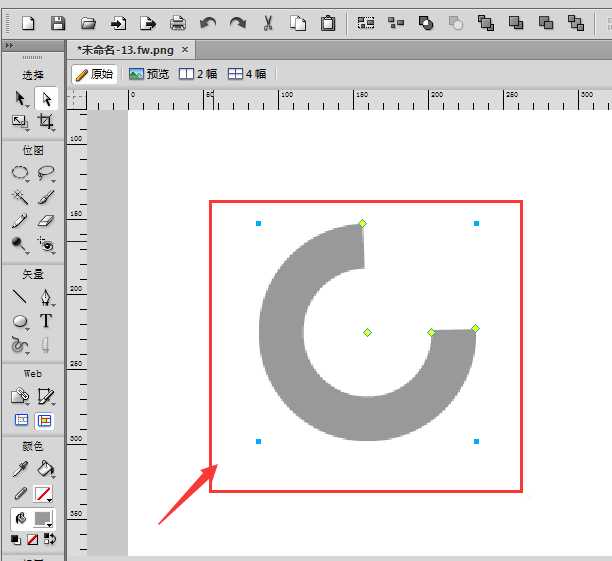This screenshot has height=561, width=612.
Task: Switch to 预览 (Preview) tab
Action: pos(149,74)
